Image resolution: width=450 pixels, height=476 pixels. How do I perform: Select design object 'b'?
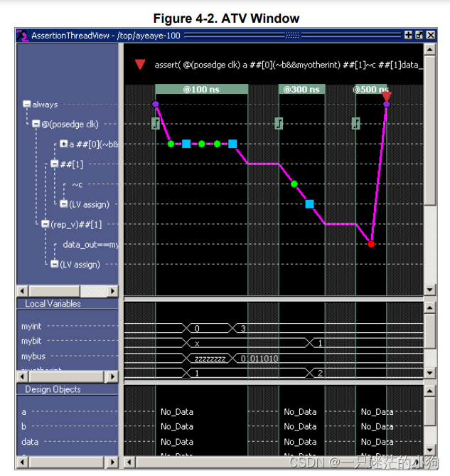pyautogui.click(x=24, y=426)
